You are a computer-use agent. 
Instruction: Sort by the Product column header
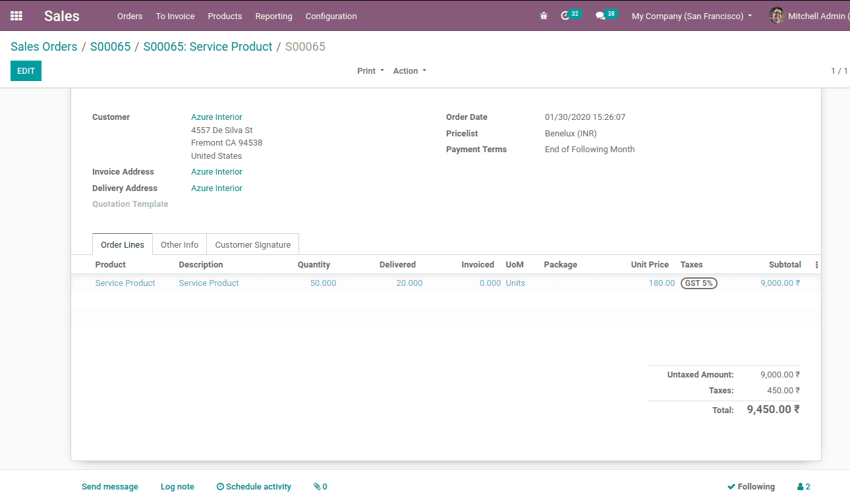pos(111,265)
